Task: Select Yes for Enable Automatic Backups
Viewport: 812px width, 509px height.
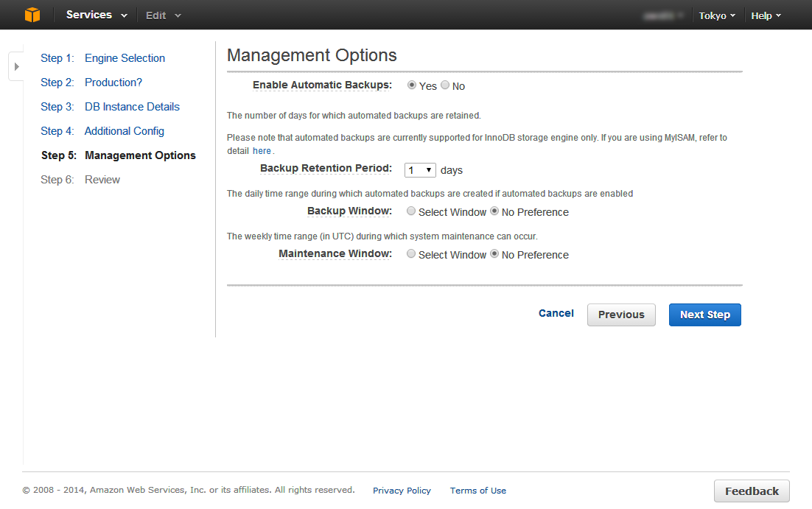Action: pos(412,85)
